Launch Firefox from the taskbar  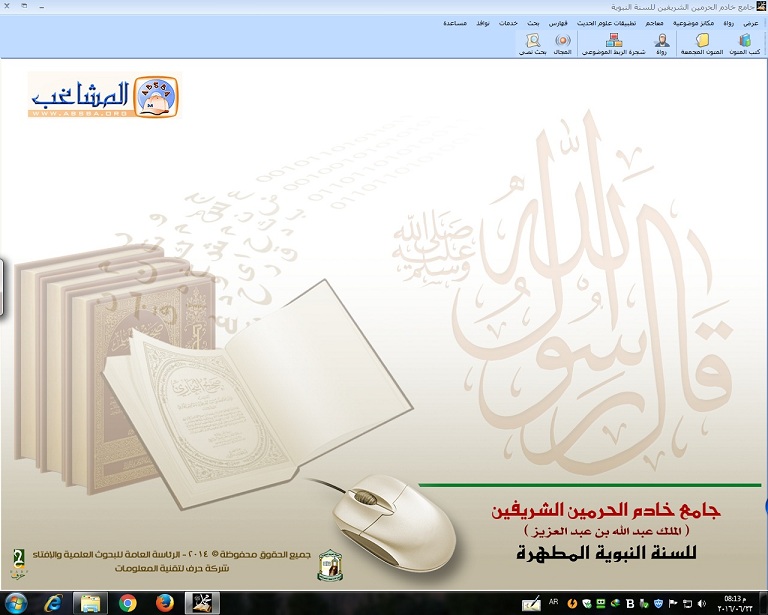pyautogui.click(x=165, y=603)
